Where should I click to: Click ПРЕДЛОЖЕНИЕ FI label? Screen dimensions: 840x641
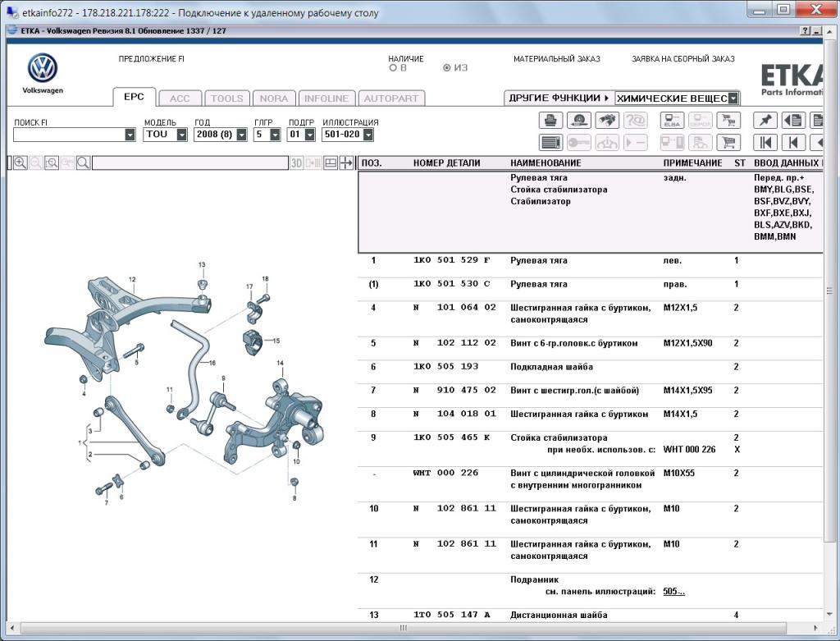[152, 59]
